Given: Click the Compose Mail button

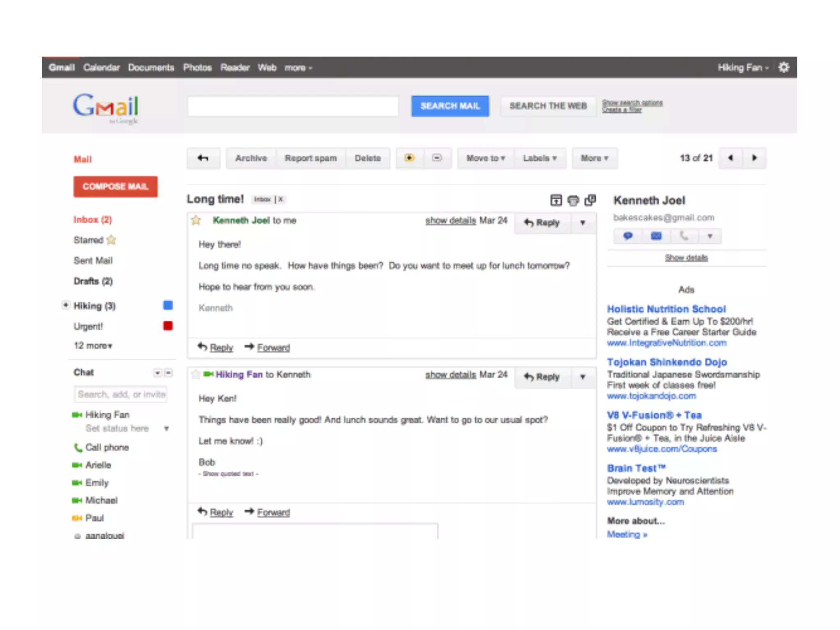Looking at the screenshot, I should tap(115, 187).
